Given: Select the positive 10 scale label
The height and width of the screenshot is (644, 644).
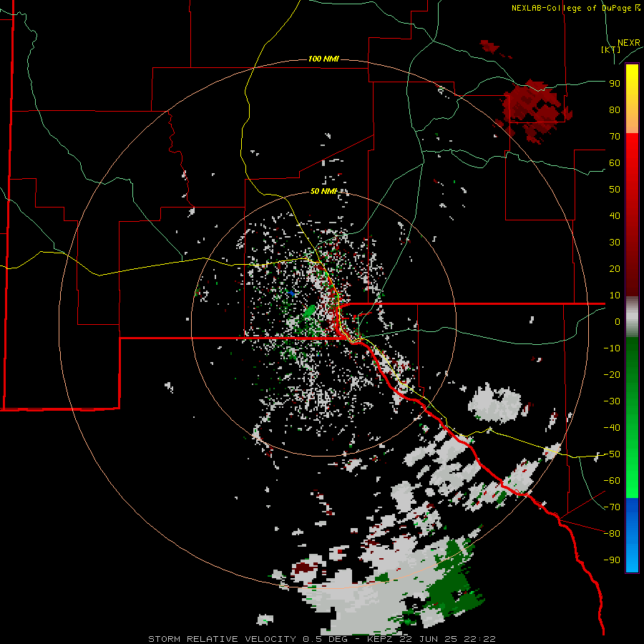Looking at the screenshot, I should pyautogui.click(x=615, y=296).
